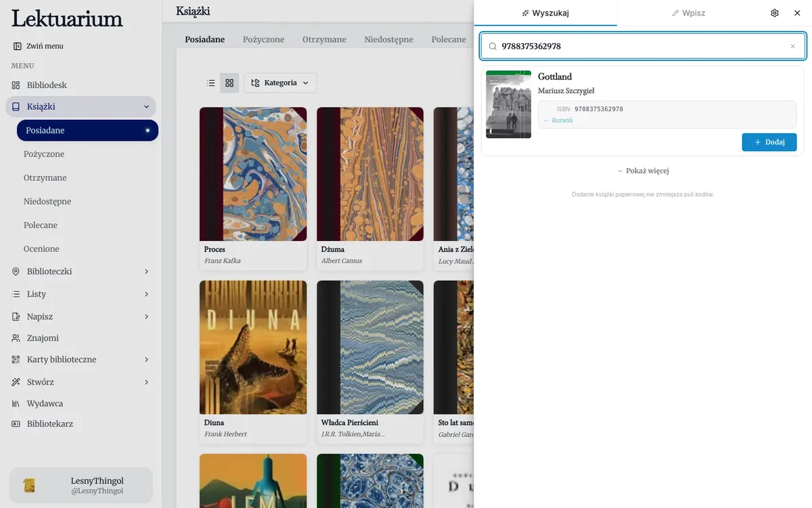Open the Diuna book cover
Screen dimensions: 812x508
[x=253, y=347]
